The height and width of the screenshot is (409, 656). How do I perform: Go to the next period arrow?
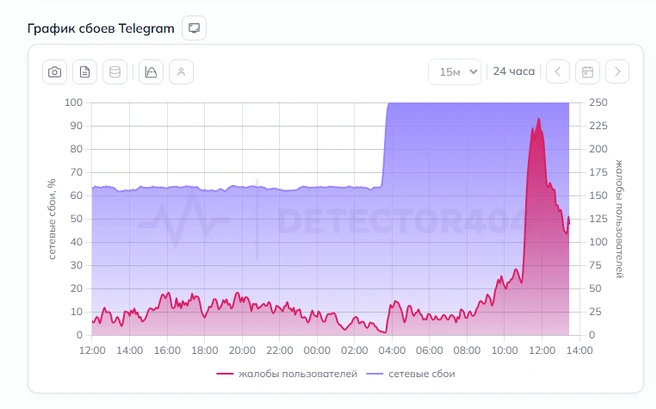(x=618, y=72)
